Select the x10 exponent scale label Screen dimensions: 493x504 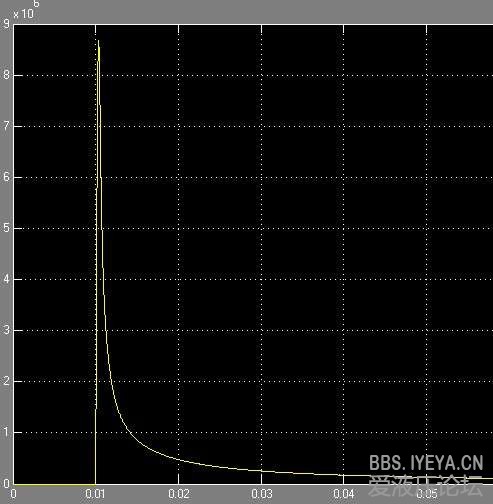(x=26, y=10)
